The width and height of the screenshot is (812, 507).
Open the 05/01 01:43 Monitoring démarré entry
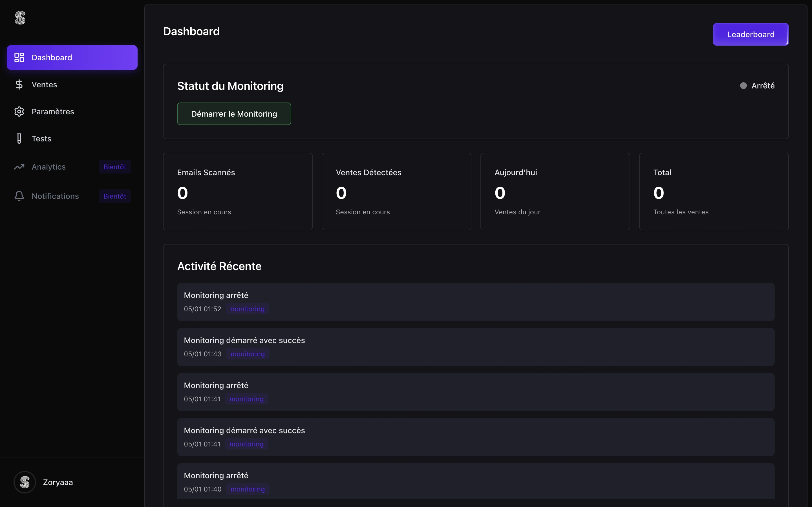(x=475, y=347)
